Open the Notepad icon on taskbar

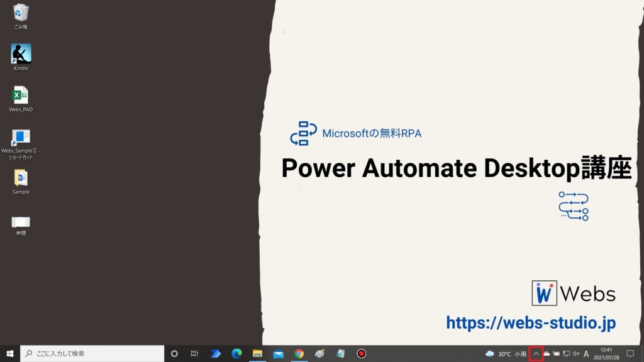[340, 353]
